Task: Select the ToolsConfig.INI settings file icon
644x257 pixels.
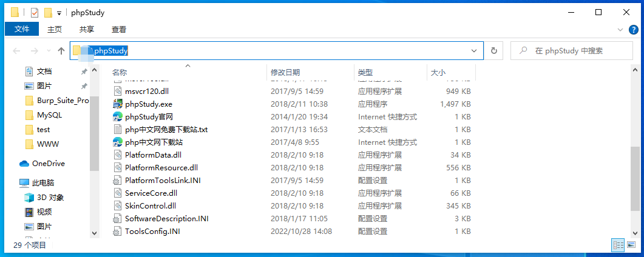Action: click(118, 231)
